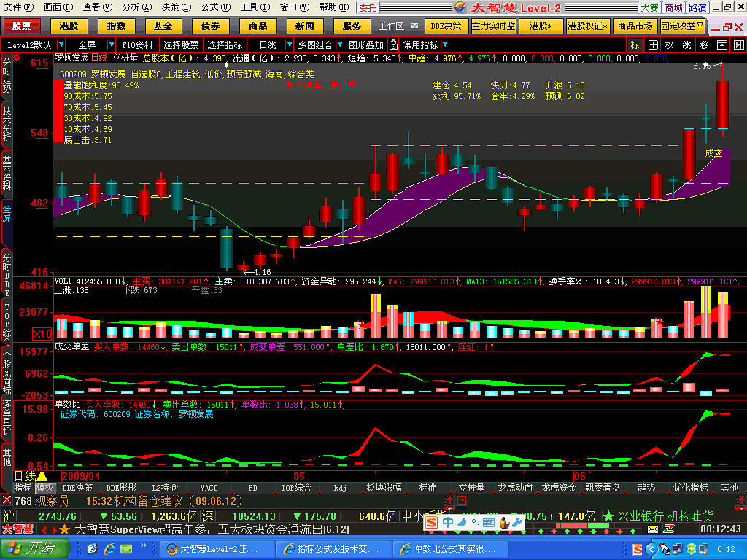Screen dimensions: 747x560
Task: Click the 移 toolbar icon
Action: (x=704, y=44)
